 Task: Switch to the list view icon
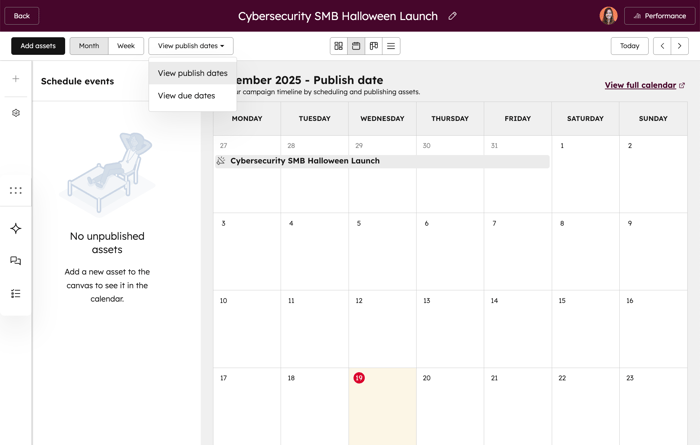391,46
